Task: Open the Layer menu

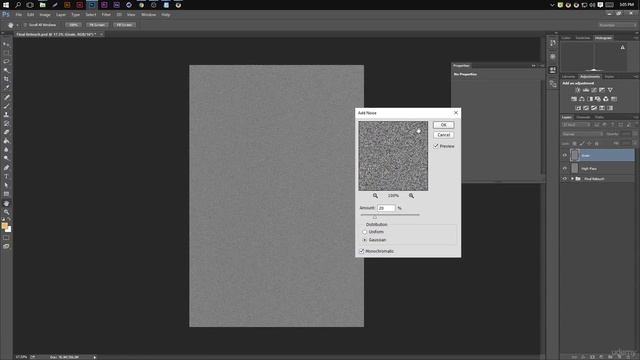Action: point(61,15)
